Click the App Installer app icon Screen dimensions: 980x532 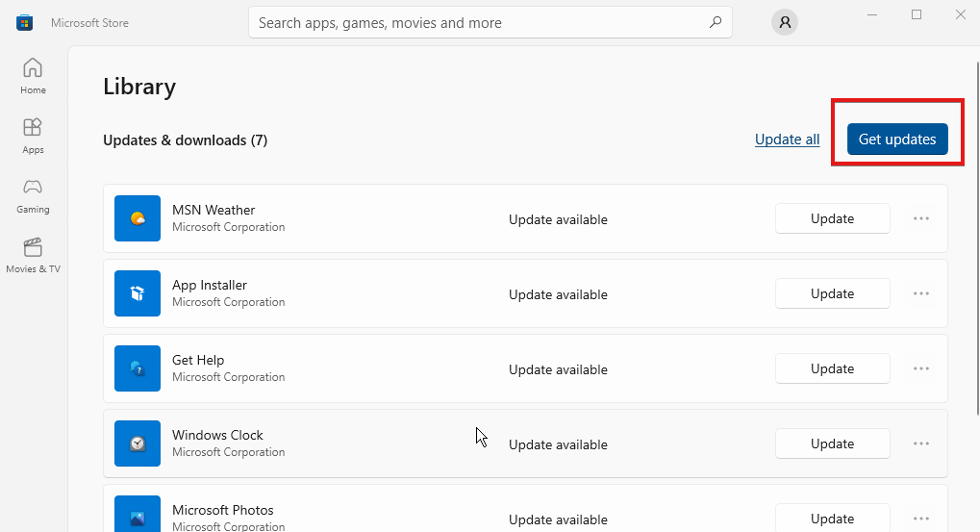138,293
